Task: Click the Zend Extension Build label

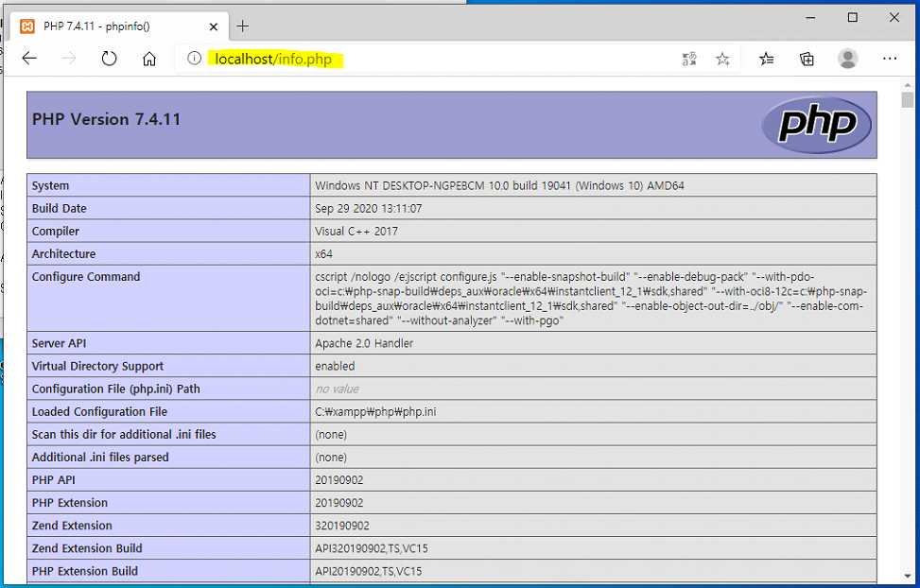Action: [87, 548]
